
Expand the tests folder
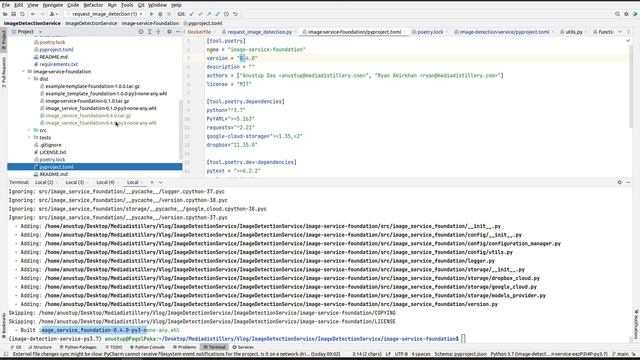click(30, 138)
